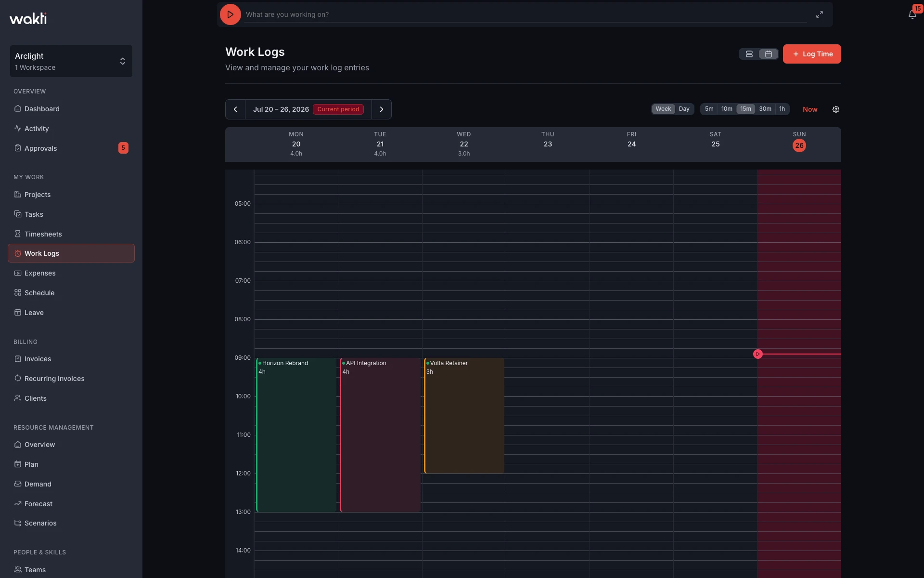Click the Jul 20 – 26, 2026 date range
The image size is (924, 578).
281,109
